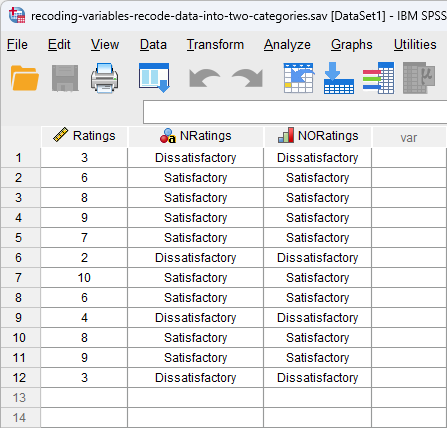Open the Transform menu
The width and height of the screenshot is (447, 428).
215,44
